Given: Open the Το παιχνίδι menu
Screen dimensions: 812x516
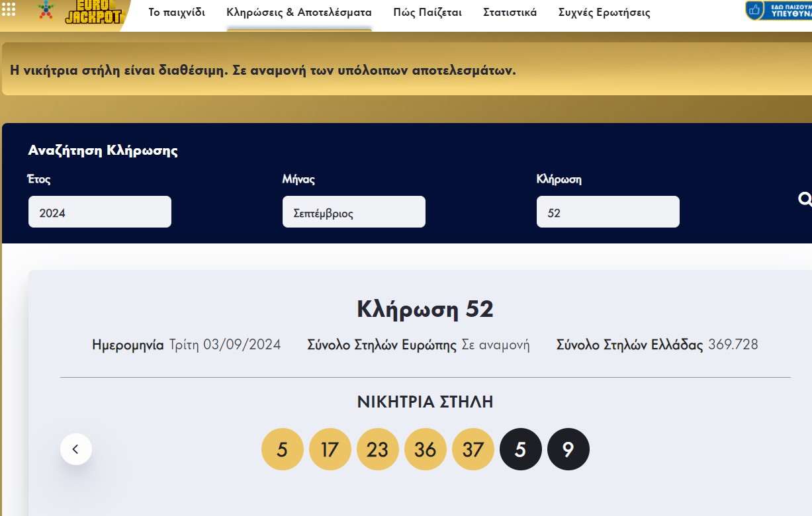Looking at the screenshot, I should [x=176, y=12].
